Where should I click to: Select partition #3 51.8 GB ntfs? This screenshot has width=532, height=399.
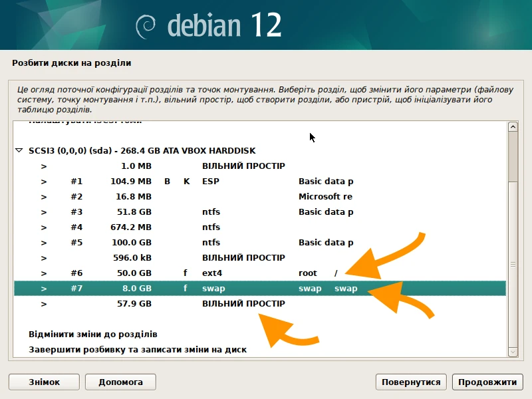(x=260, y=211)
